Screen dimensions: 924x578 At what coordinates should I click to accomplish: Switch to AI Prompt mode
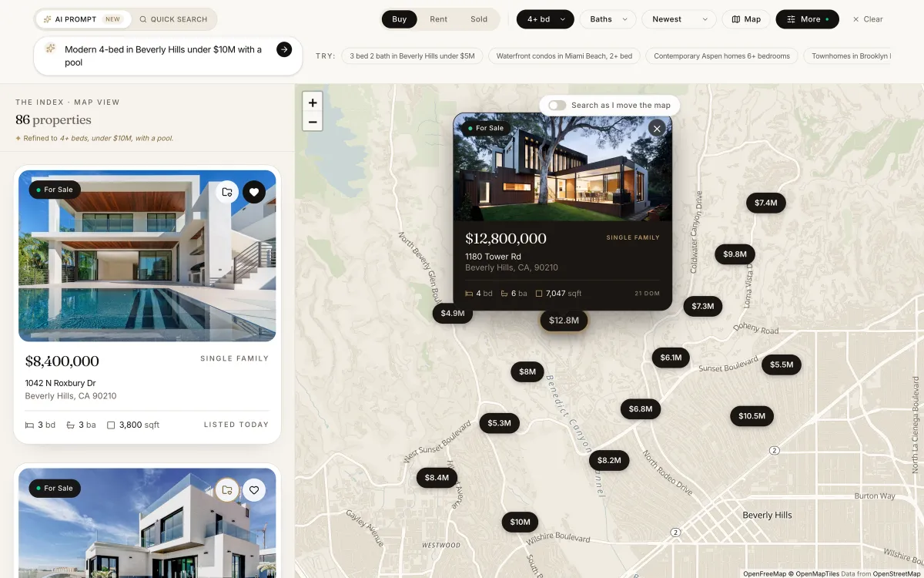82,19
